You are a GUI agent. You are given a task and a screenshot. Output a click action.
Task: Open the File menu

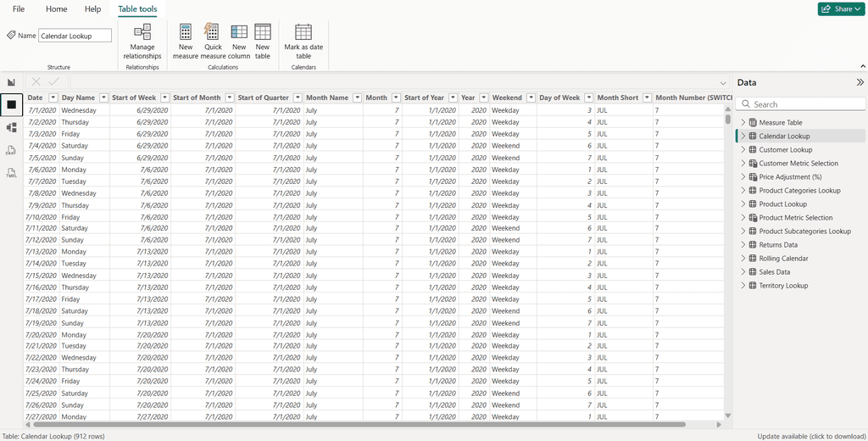[19, 9]
